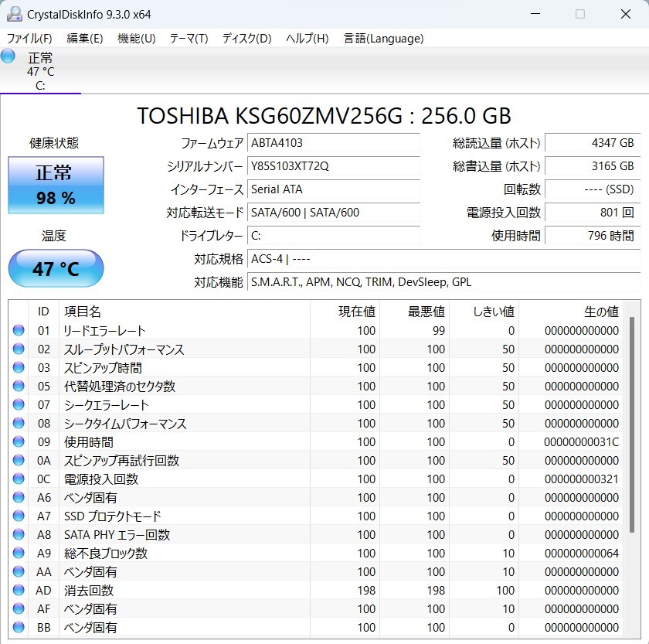Screen dimensions: 649x644
Task: Click the blue orb beside 消去回数 row
Action: 19,591
